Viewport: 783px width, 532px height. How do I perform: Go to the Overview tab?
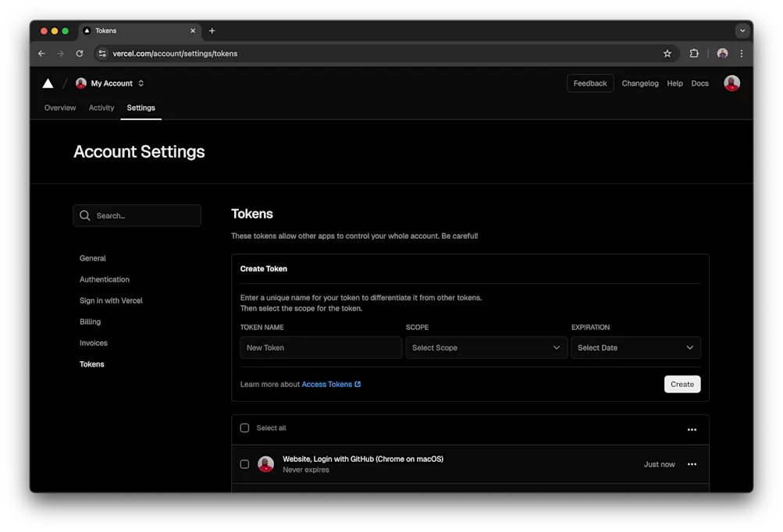[x=59, y=108]
